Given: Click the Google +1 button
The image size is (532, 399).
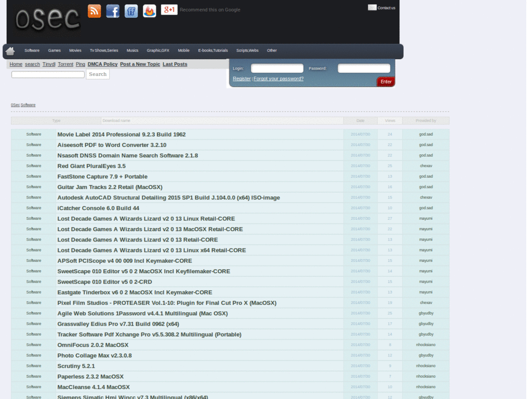Looking at the screenshot, I should (169, 9).
